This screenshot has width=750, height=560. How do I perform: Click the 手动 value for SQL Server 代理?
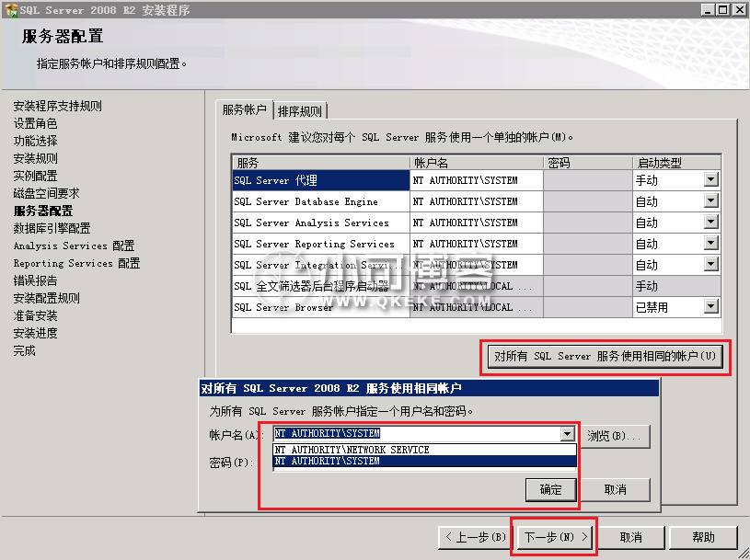[x=647, y=180]
